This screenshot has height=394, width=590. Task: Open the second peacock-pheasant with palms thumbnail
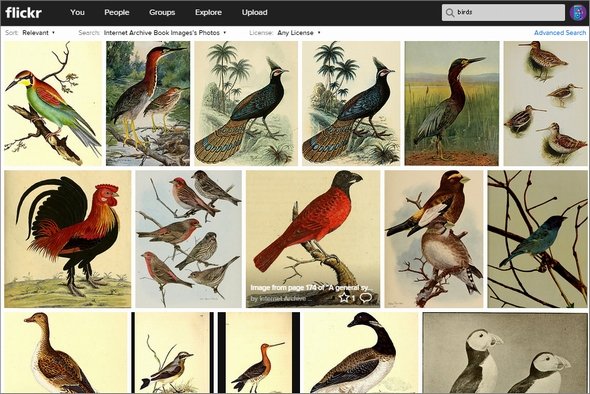pos(351,103)
